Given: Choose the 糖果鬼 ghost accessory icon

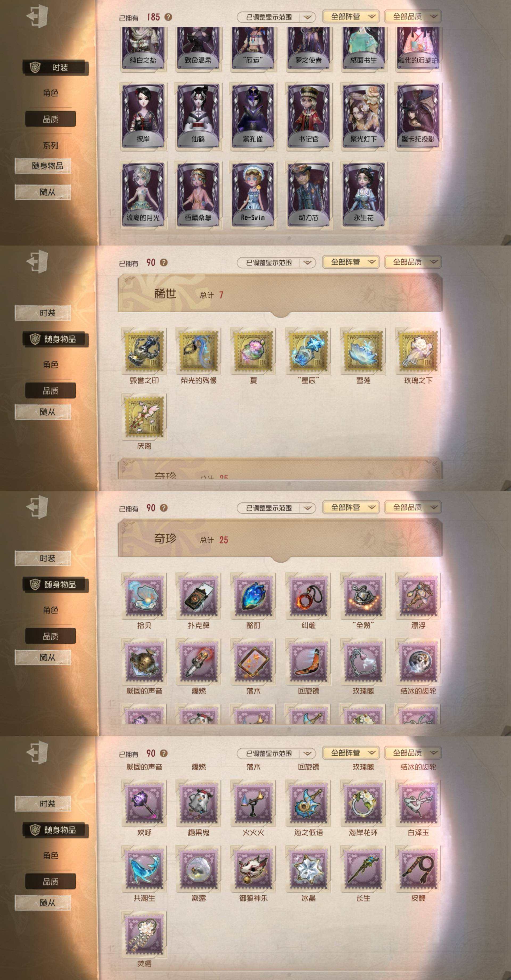Looking at the screenshot, I should (x=199, y=803).
